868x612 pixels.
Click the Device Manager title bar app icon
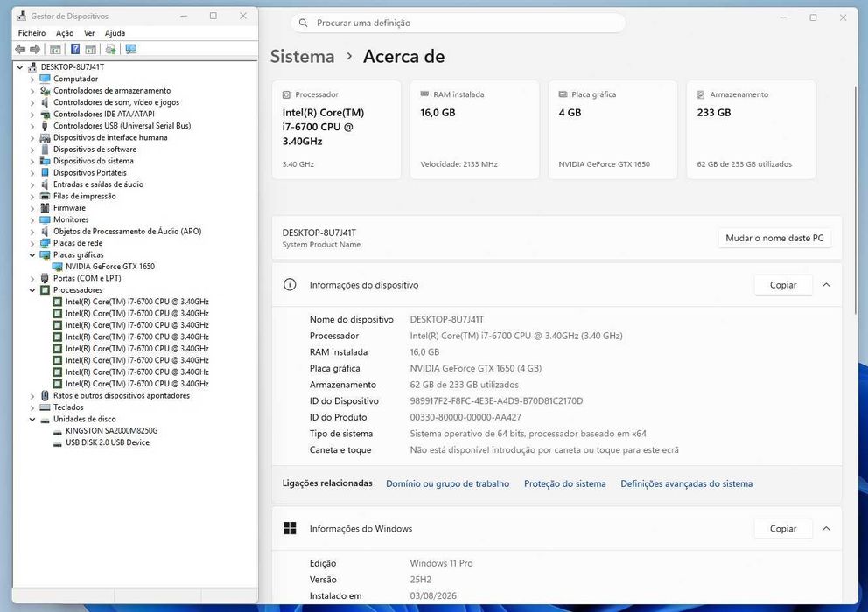(22, 16)
